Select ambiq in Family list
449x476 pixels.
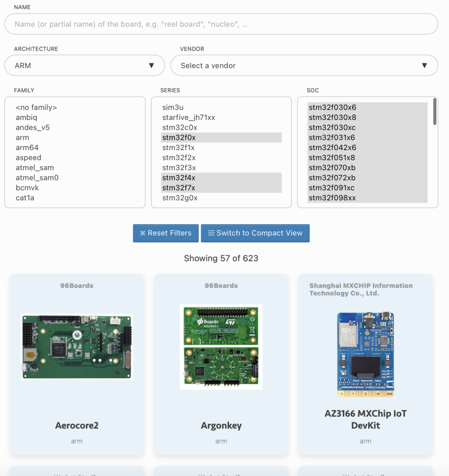[75, 118]
